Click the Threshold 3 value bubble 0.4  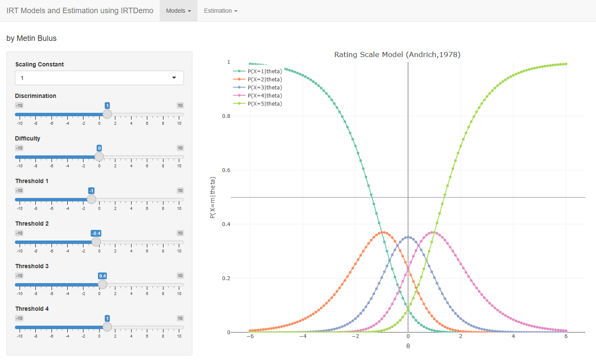(103, 276)
